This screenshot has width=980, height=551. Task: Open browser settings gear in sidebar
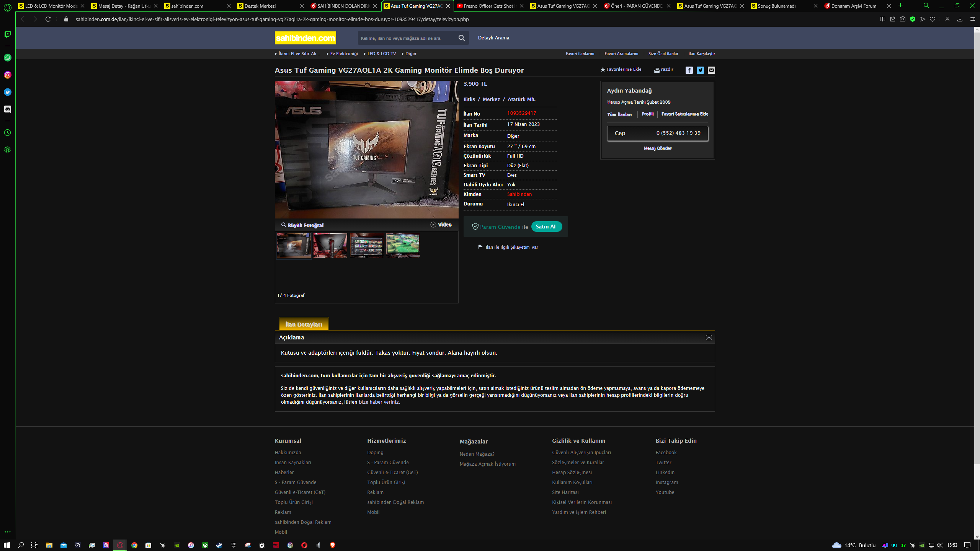[8, 150]
